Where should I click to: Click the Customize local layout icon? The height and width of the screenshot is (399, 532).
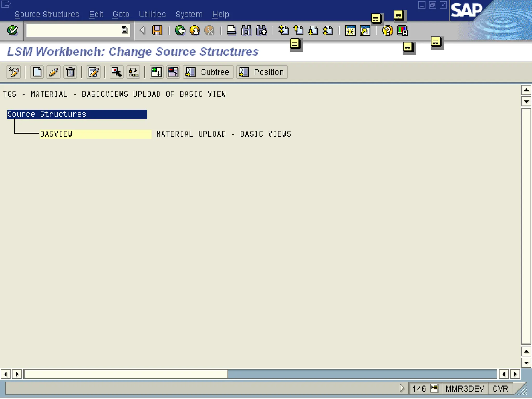tap(402, 31)
